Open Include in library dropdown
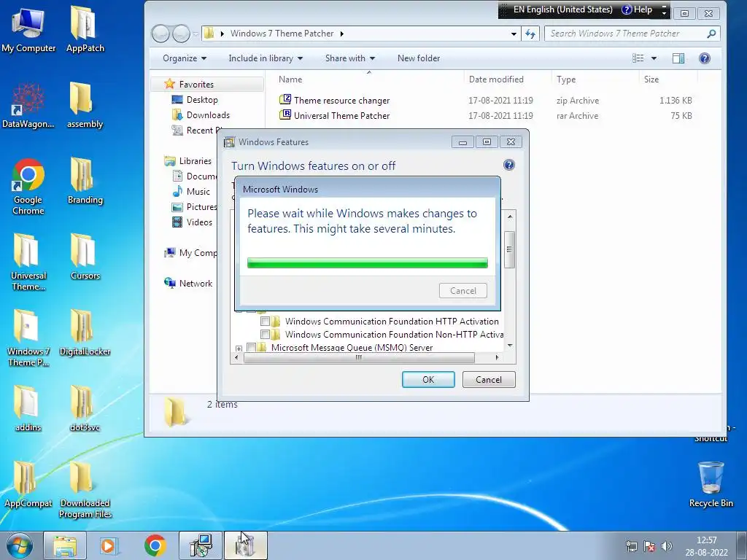747x560 pixels. pyautogui.click(x=266, y=58)
